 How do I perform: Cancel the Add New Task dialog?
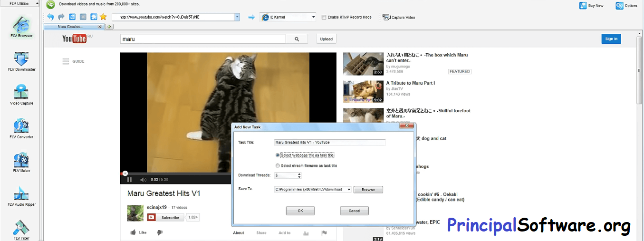tap(354, 211)
